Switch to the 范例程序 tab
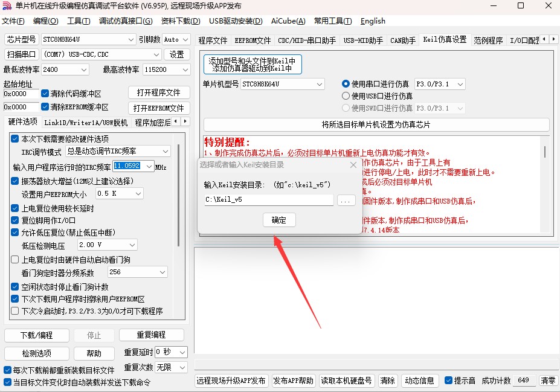Image resolution: width=560 pixels, height=392 pixels. tap(488, 40)
